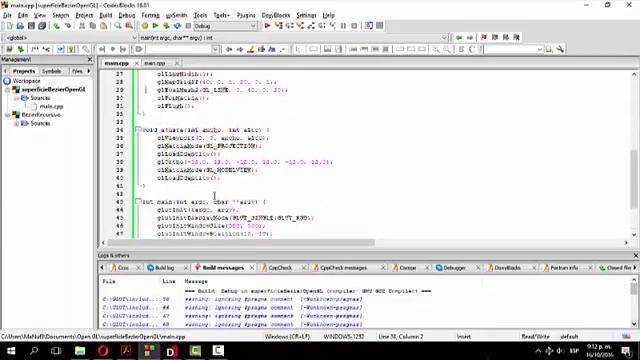Click the Break debugger pause icon
Screen dimensions: 640x360
[343, 26]
